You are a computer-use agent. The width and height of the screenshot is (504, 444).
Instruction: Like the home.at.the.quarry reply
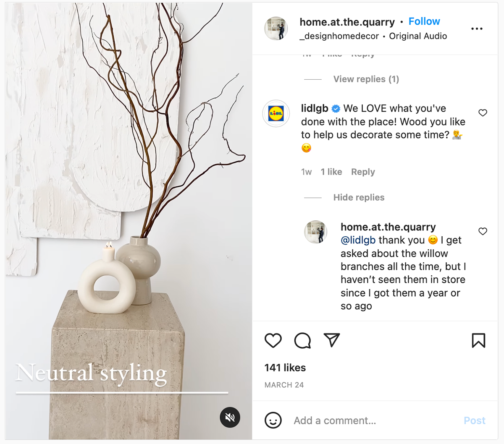(483, 231)
